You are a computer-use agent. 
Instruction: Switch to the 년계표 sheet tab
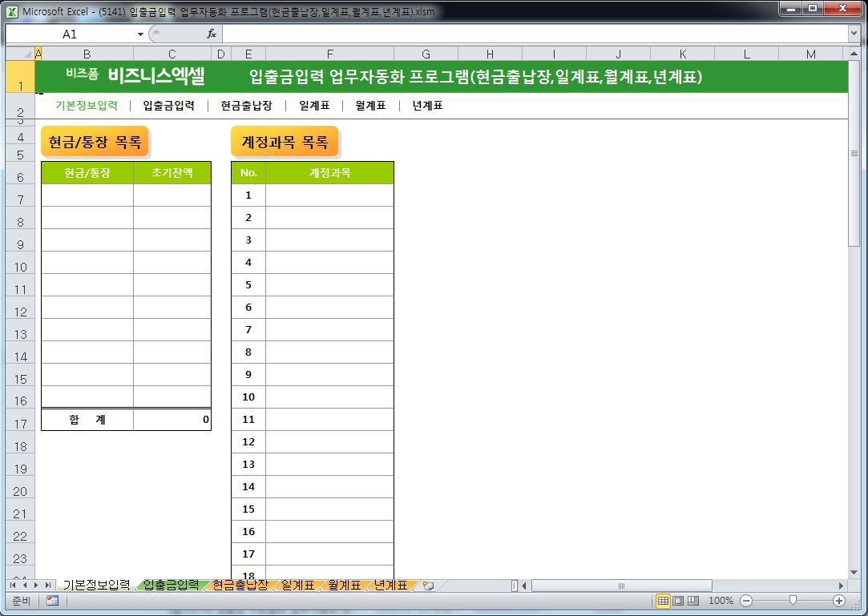391,585
